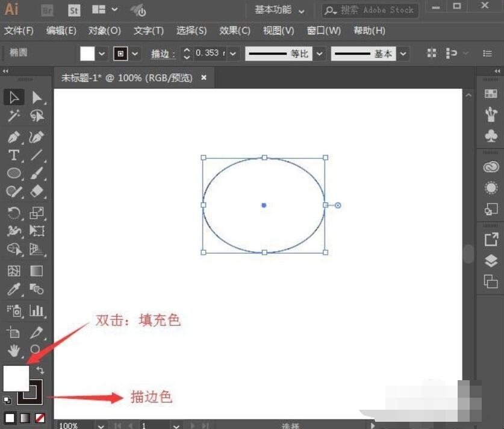Open the variable width profile dropdown
The height and width of the screenshot is (429, 504).
click(319, 53)
